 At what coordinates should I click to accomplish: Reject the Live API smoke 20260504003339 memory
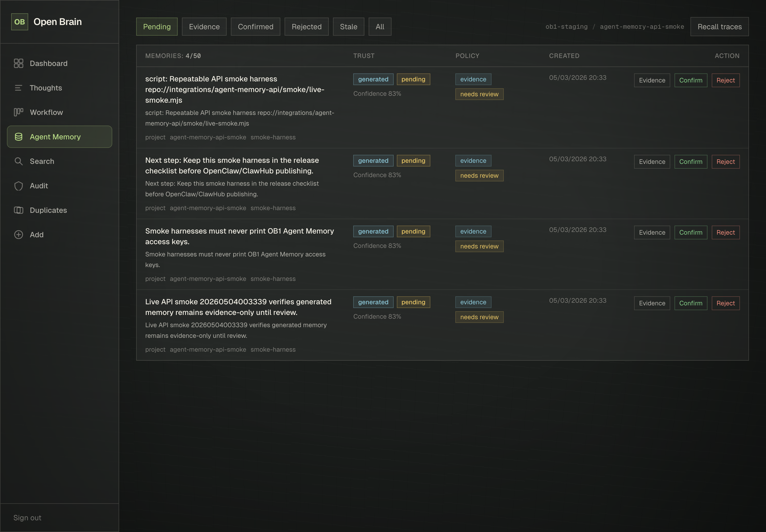[x=725, y=303]
